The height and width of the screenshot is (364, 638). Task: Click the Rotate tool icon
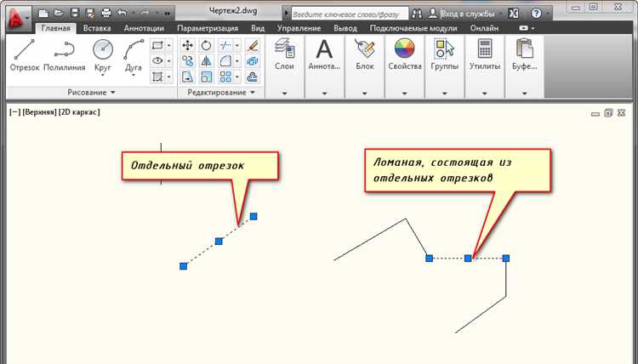[206, 45]
